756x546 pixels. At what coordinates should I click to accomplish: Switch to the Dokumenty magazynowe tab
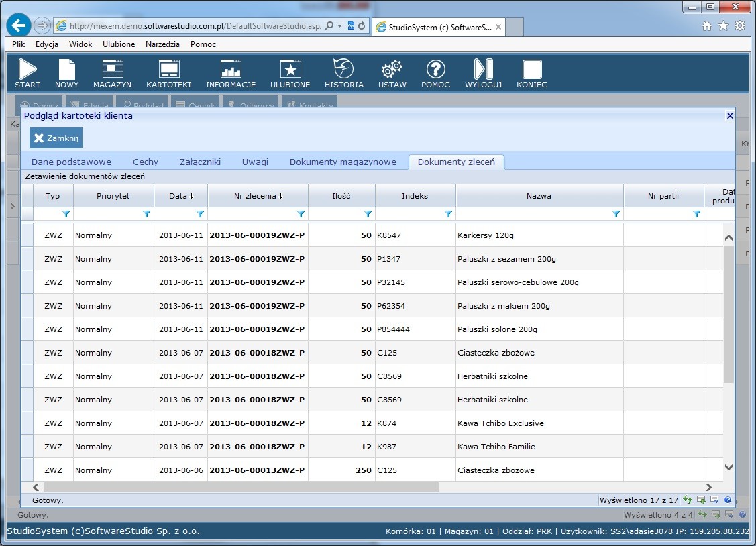(x=343, y=162)
